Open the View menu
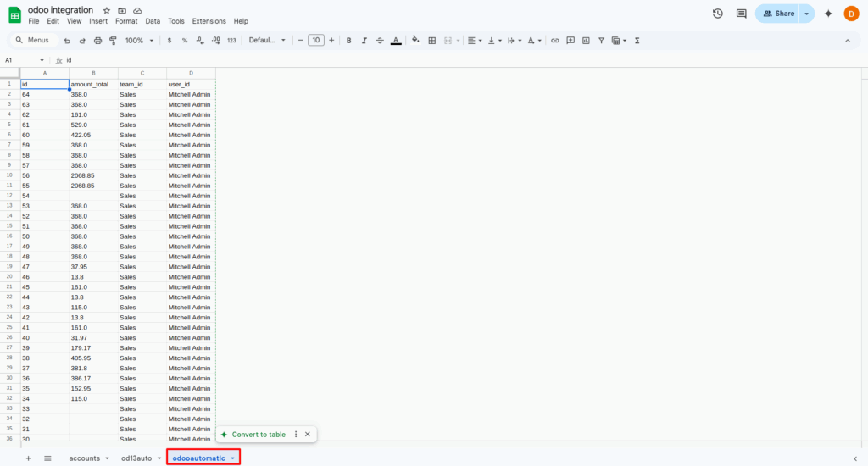Image resolution: width=868 pixels, height=466 pixels. pos(75,21)
